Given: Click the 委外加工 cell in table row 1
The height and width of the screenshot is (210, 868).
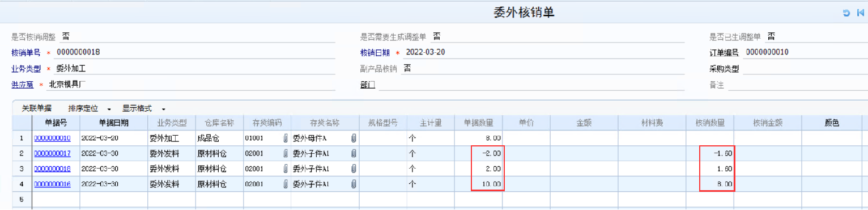Looking at the screenshot, I should (x=172, y=138).
